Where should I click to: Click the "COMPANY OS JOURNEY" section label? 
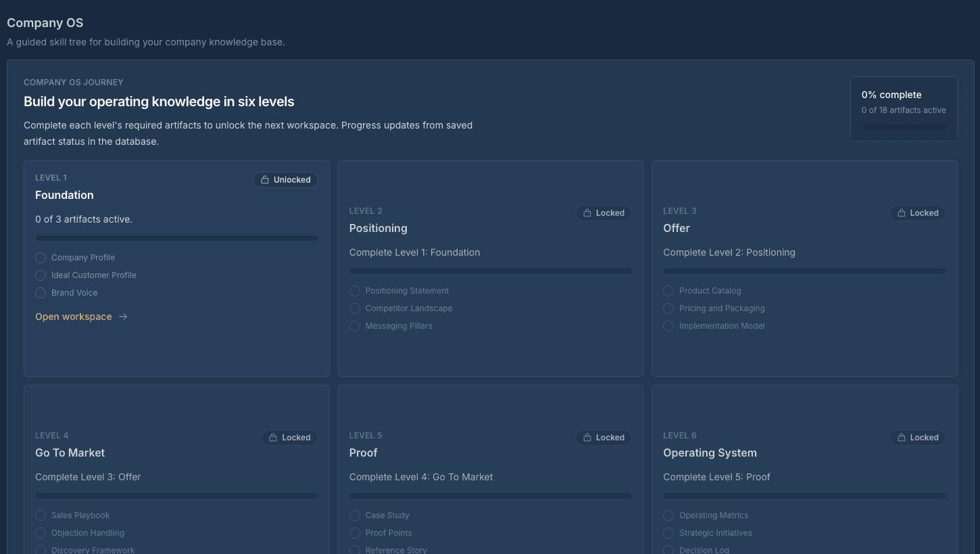[74, 83]
